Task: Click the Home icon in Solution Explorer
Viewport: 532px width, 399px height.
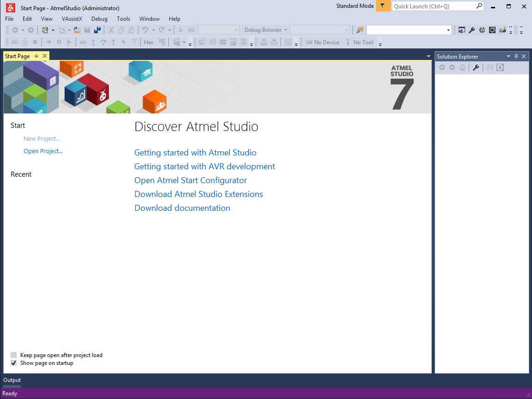Action: (x=462, y=67)
